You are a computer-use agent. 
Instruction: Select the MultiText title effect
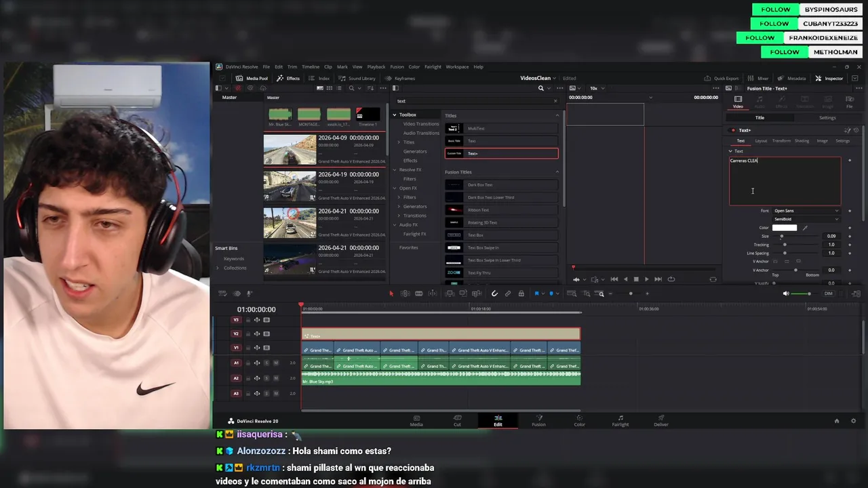click(502, 128)
